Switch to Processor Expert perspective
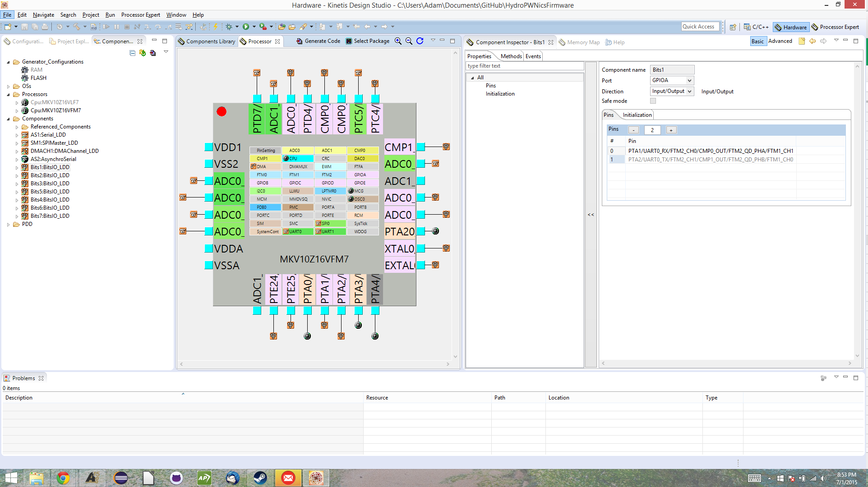 point(836,27)
